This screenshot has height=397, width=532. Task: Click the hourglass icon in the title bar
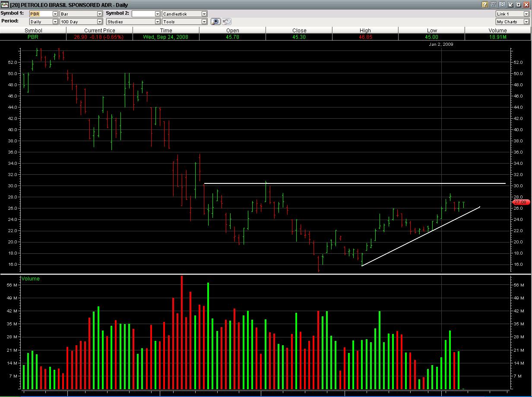502,5
